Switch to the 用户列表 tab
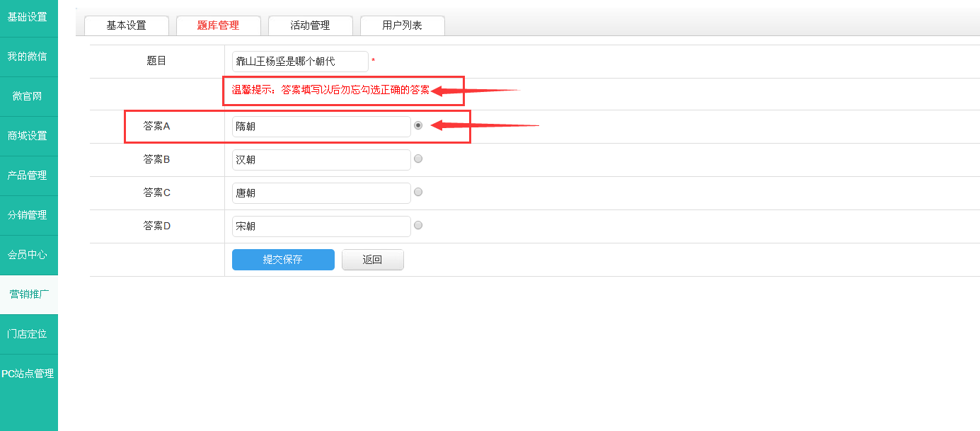The height and width of the screenshot is (431, 980). click(x=402, y=25)
